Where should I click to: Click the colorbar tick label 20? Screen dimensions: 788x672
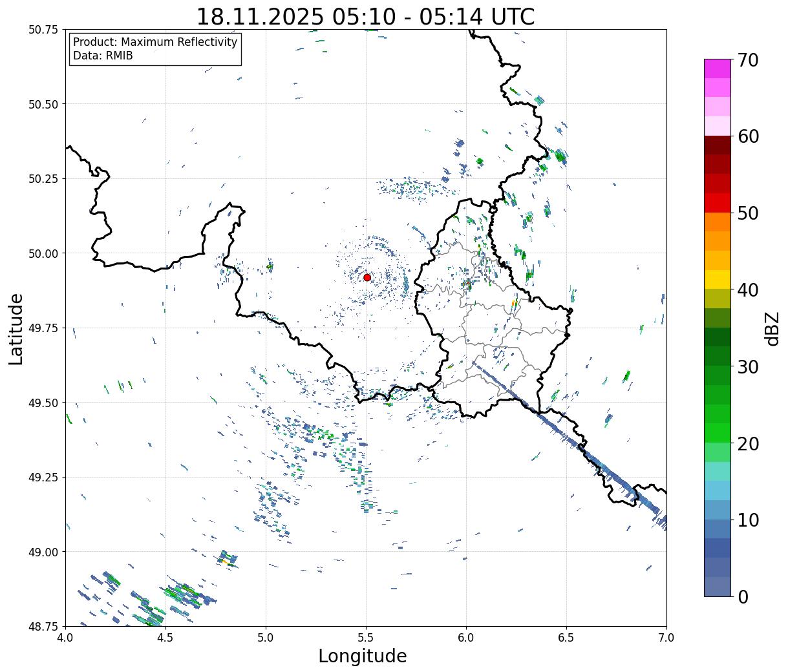point(748,443)
